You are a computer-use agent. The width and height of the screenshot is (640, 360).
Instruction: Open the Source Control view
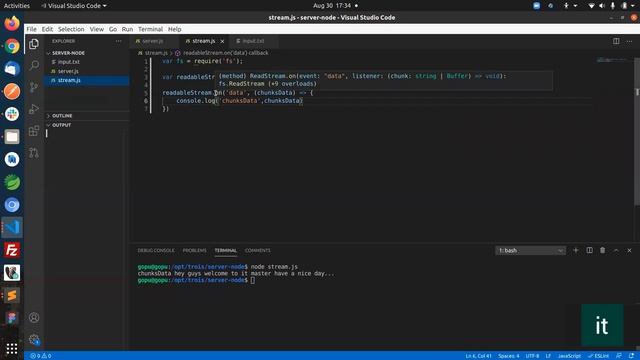[x=34, y=87]
